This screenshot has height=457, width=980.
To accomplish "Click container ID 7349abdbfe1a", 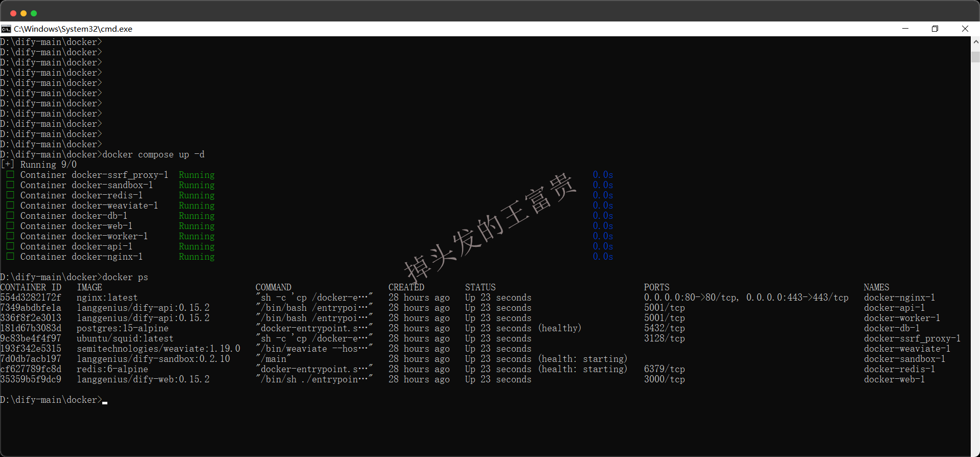I will coord(31,308).
